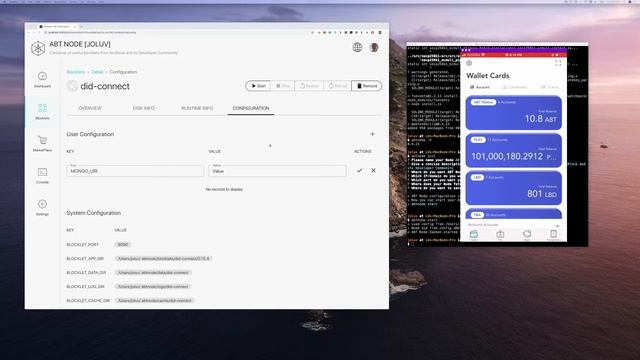
Task: Select the Certificates tab in wallet
Action: click(x=515, y=87)
